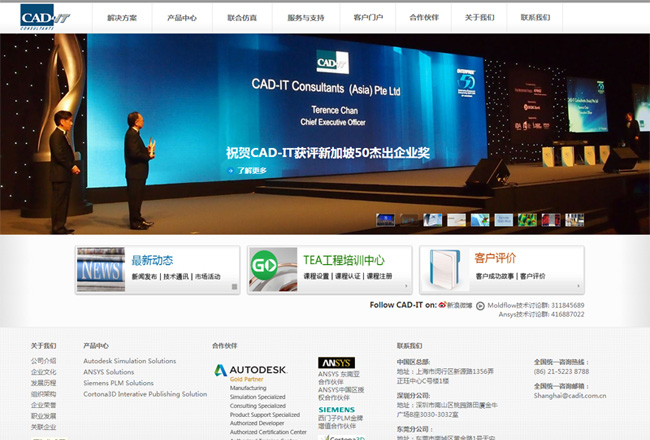Click the arrow in the 客户评价 card

click(578, 286)
